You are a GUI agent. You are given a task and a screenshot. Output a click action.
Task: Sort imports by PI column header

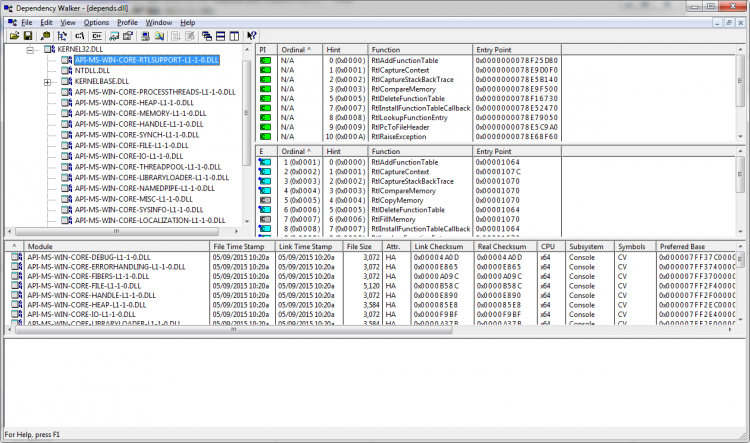267,50
